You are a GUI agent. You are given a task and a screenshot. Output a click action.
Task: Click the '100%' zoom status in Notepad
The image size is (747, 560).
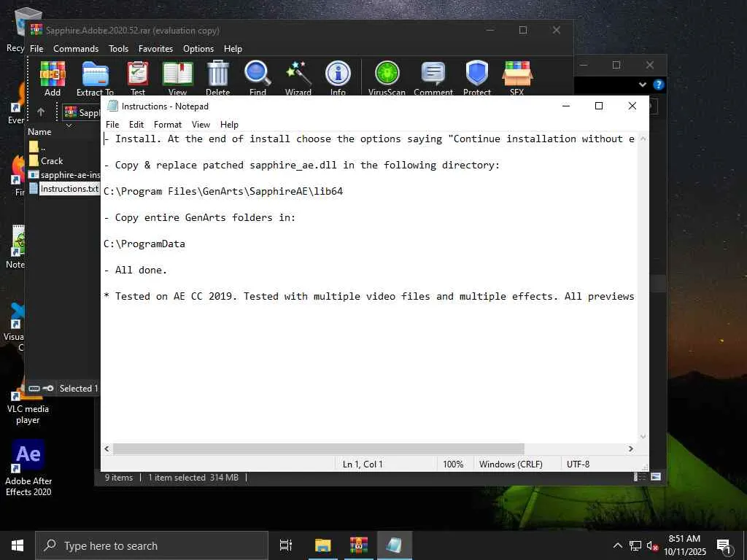tap(453, 464)
